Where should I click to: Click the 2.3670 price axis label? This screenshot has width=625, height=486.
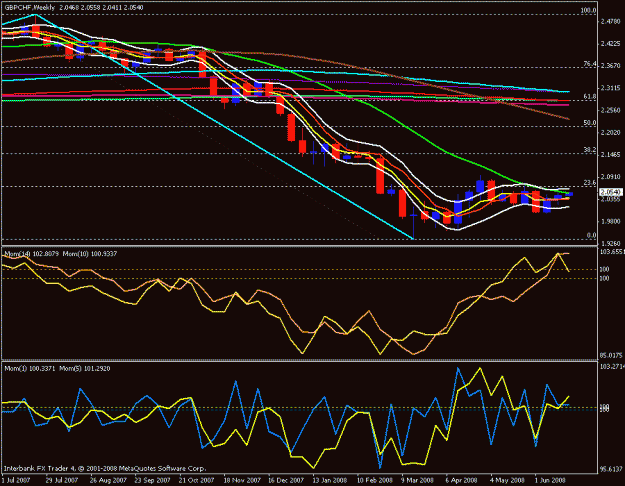(611, 65)
